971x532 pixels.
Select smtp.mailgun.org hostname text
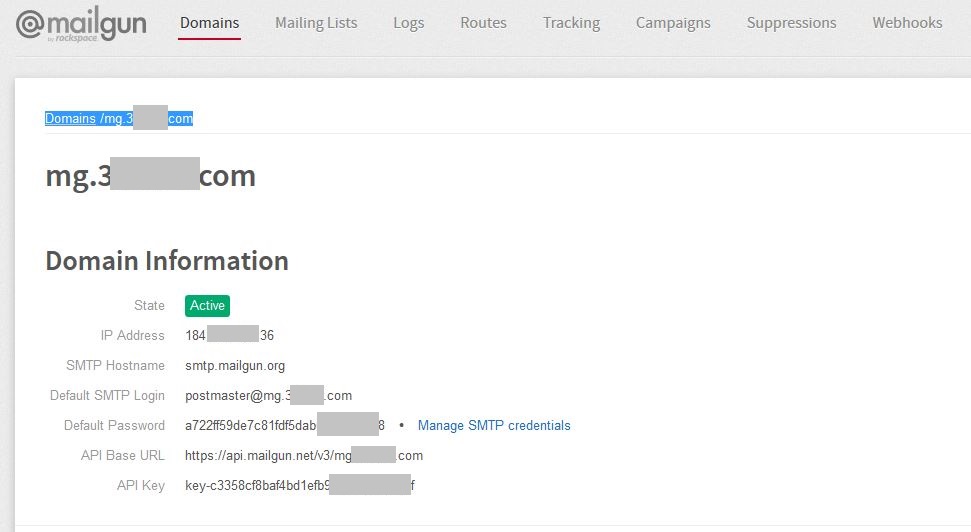[x=235, y=365]
